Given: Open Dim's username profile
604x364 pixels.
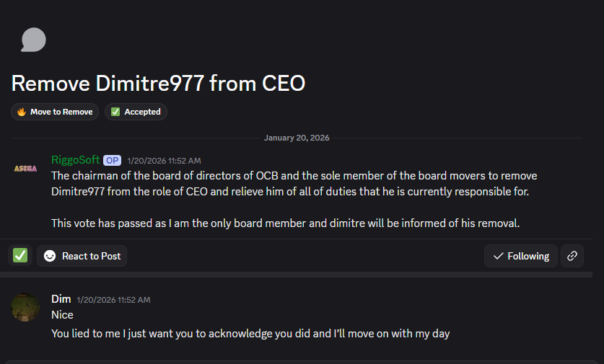Looking at the screenshot, I should (x=61, y=298).
